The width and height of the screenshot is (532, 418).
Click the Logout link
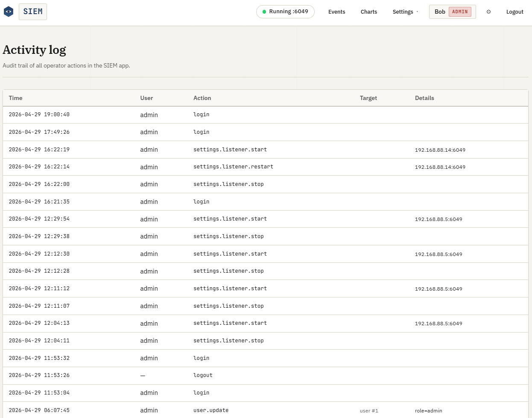click(x=514, y=12)
